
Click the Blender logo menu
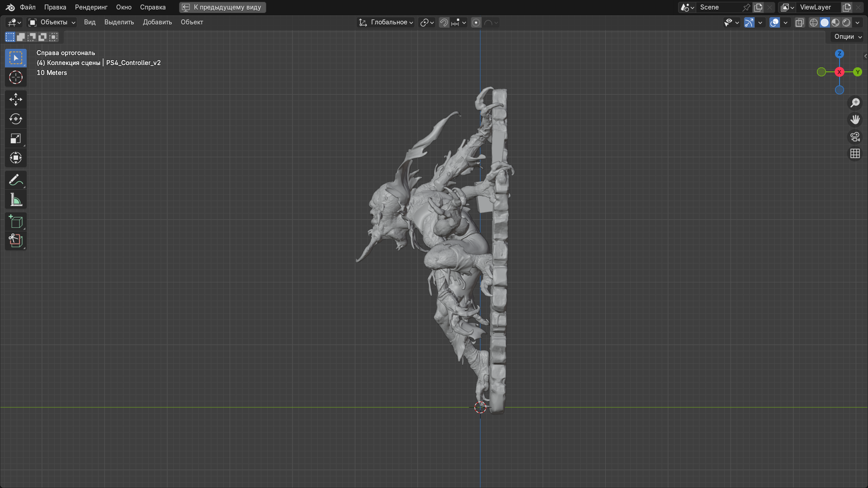(x=10, y=7)
